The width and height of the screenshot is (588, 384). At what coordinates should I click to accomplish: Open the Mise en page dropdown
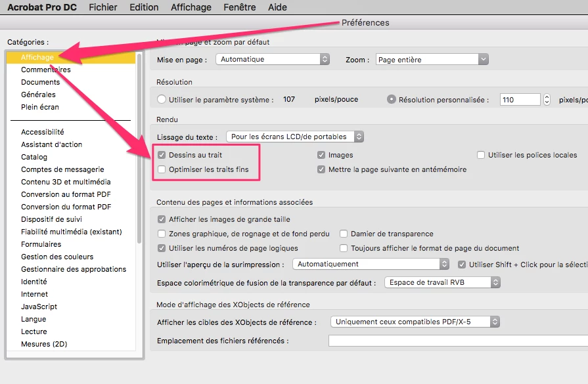pos(273,59)
